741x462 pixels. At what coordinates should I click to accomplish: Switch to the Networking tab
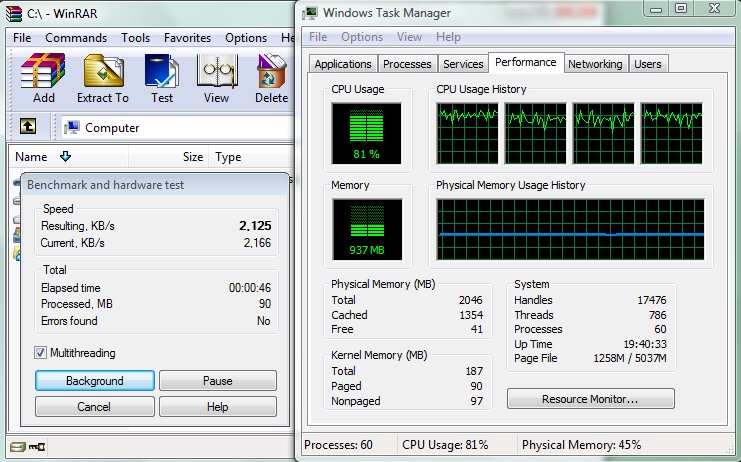pos(595,64)
